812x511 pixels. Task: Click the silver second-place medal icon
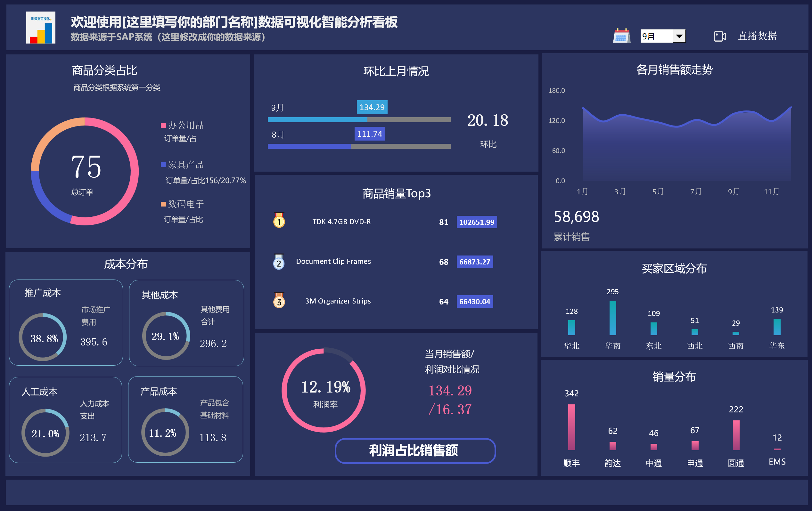coord(279,262)
